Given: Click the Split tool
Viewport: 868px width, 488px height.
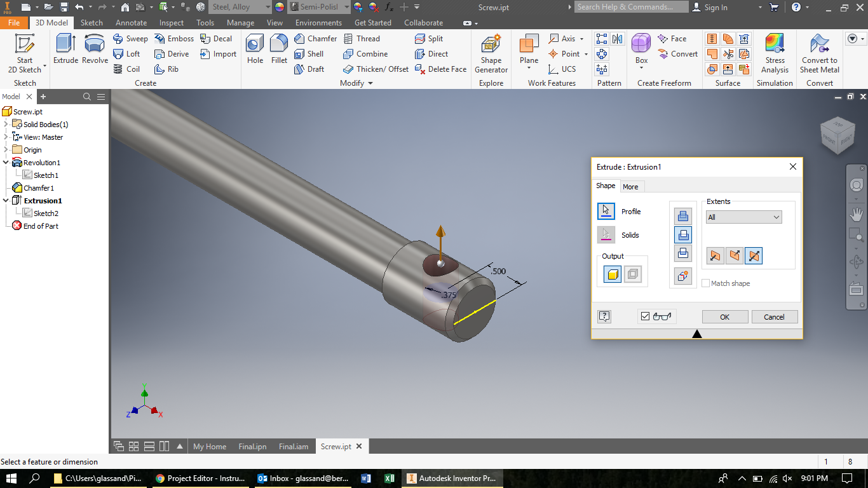Looking at the screenshot, I should pos(429,39).
